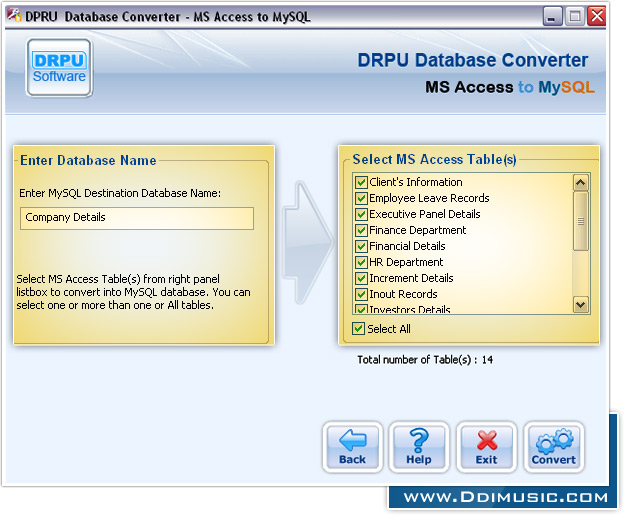The height and width of the screenshot is (515, 624).
Task: Toggle the Inout Records checkbox
Action: [x=361, y=294]
